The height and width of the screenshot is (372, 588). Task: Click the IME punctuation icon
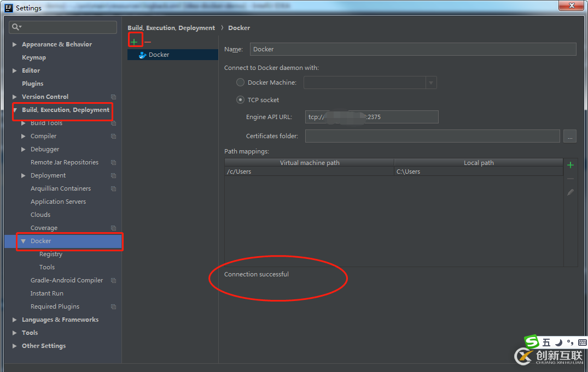click(570, 343)
